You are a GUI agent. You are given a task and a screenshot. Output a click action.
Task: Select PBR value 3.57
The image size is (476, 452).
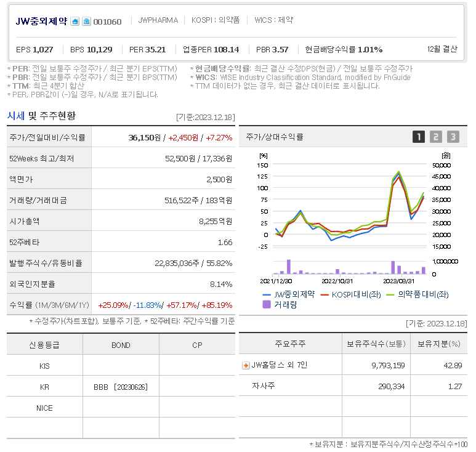coord(280,49)
